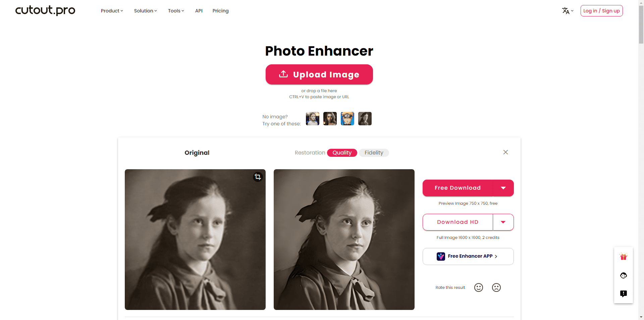The width and height of the screenshot is (644, 320).
Task: Go to cutout.pro logo homepage
Action: (x=45, y=10)
